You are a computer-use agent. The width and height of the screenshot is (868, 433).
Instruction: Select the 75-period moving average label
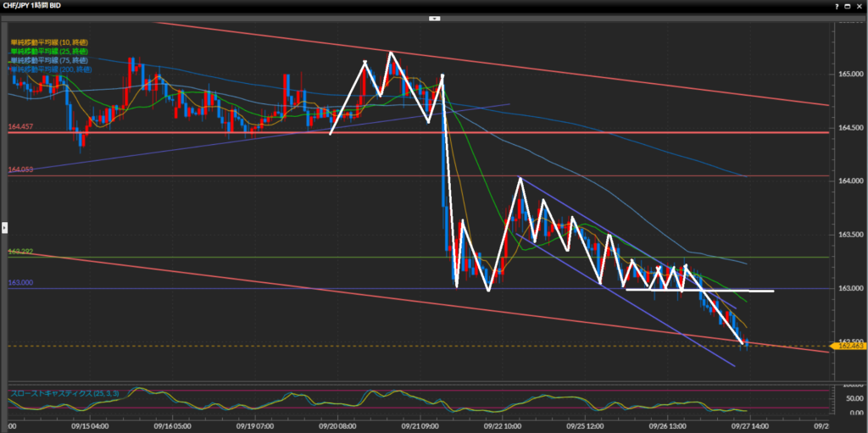[48, 59]
